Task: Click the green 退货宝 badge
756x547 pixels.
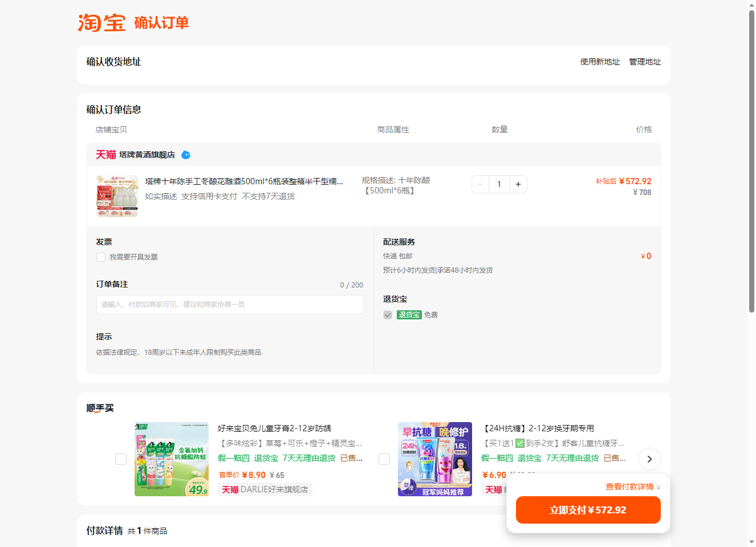Action: pyautogui.click(x=409, y=315)
